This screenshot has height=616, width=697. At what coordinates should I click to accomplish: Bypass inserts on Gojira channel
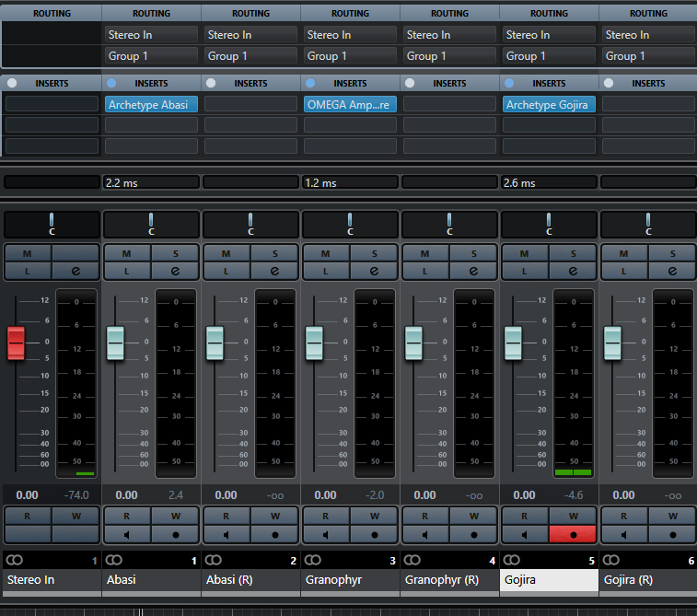(x=509, y=83)
